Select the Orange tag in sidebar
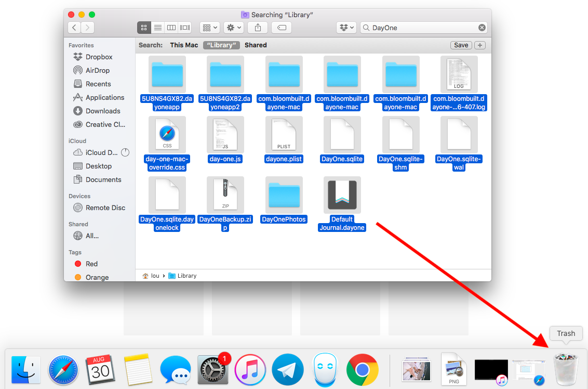This screenshot has width=588, height=389. click(x=91, y=278)
